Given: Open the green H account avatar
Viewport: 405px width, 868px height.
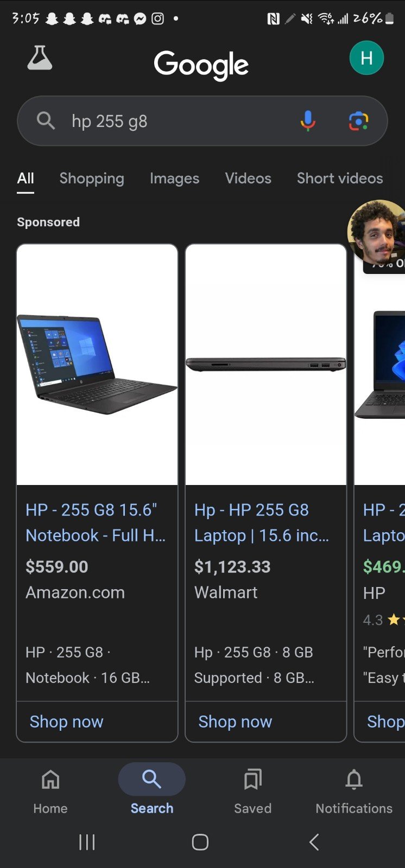Looking at the screenshot, I should pos(366,58).
